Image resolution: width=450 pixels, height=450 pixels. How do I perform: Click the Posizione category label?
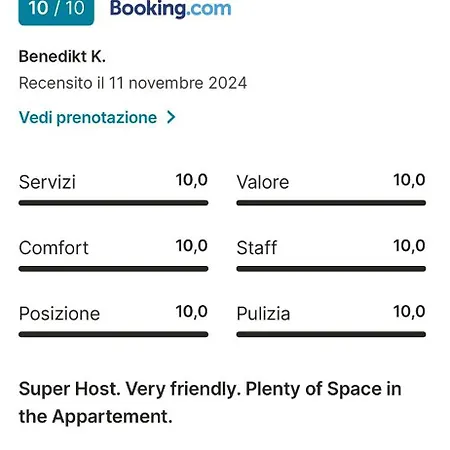coord(59,314)
